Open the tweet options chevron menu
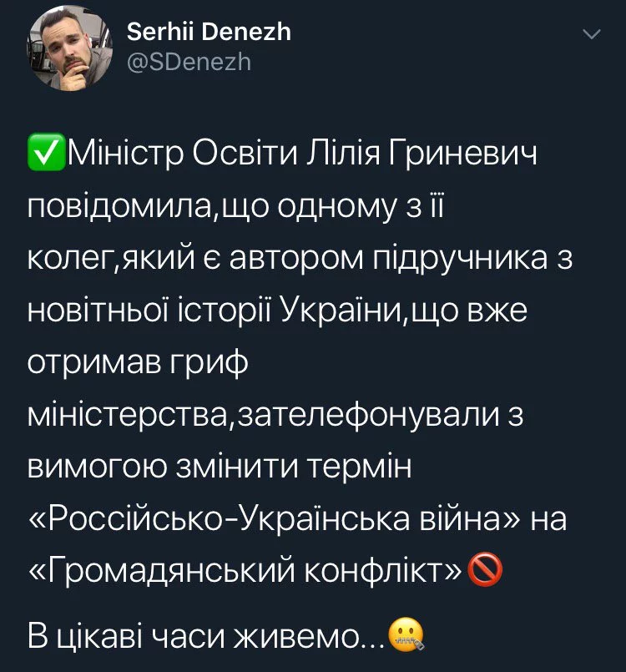The image size is (626, 672). click(x=590, y=34)
